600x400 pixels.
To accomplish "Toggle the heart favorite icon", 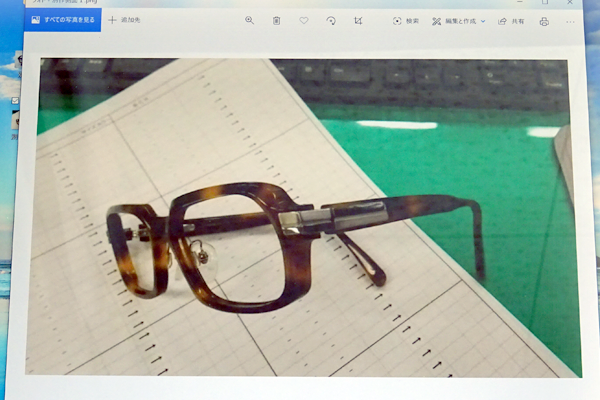I will pos(304,20).
